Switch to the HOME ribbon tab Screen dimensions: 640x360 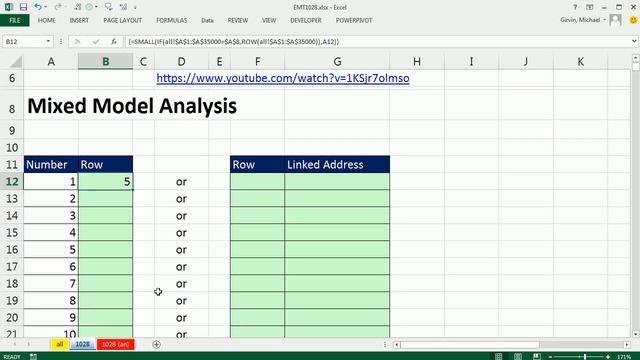(x=47, y=20)
